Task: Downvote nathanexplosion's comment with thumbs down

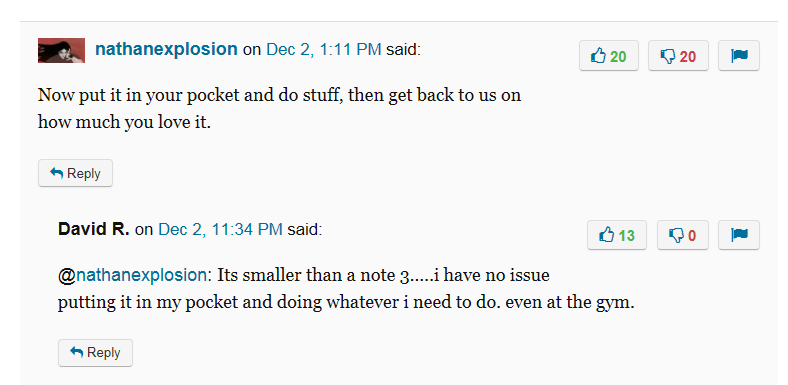Action: point(678,56)
